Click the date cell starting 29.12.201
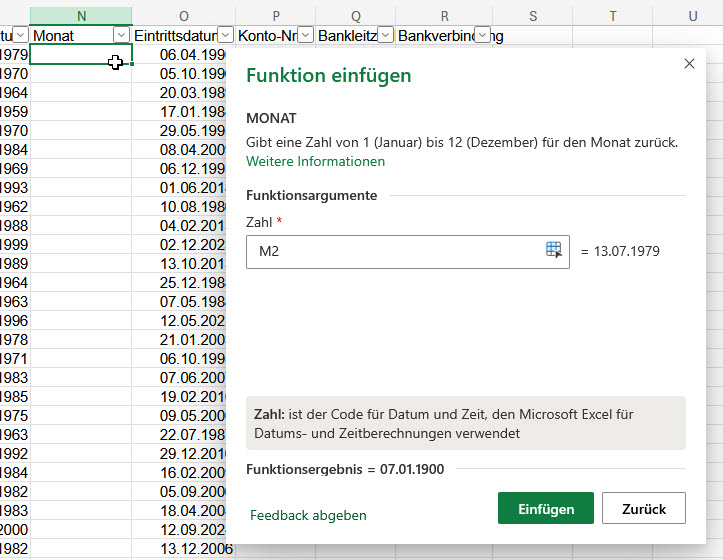The width and height of the screenshot is (723, 560). tap(180, 453)
